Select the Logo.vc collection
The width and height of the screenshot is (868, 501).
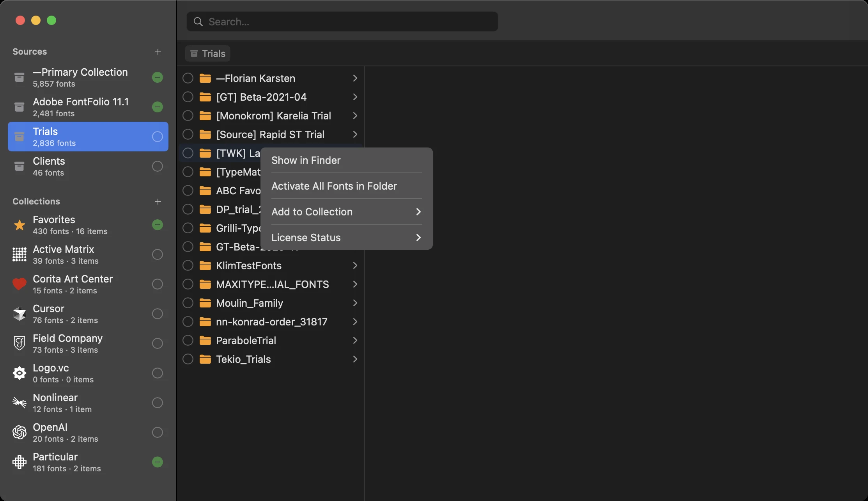point(88,373)
